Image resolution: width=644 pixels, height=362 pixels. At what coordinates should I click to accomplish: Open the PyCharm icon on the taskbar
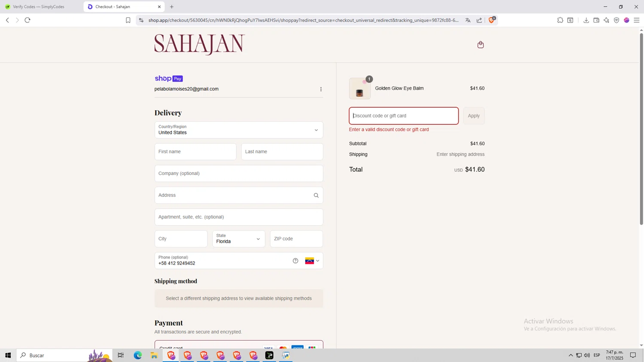(x=269, y=355)
